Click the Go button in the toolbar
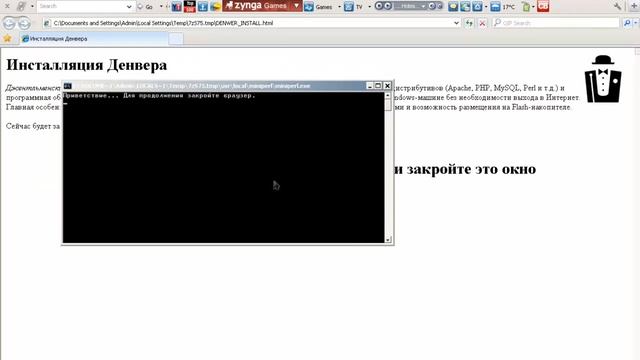 (146, 7)
